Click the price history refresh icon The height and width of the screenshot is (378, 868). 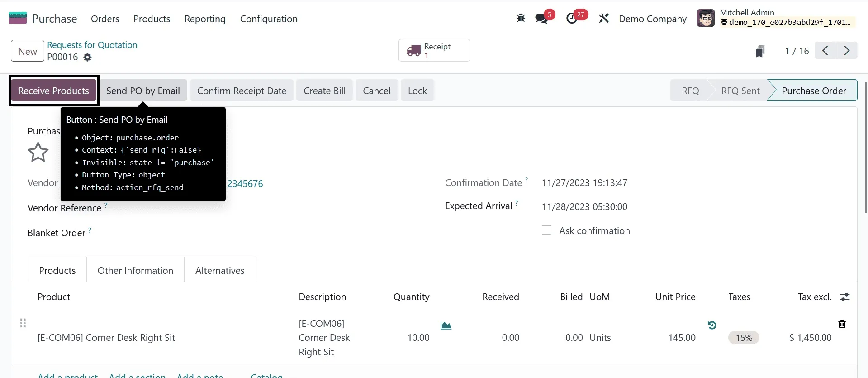click(712, 325)
